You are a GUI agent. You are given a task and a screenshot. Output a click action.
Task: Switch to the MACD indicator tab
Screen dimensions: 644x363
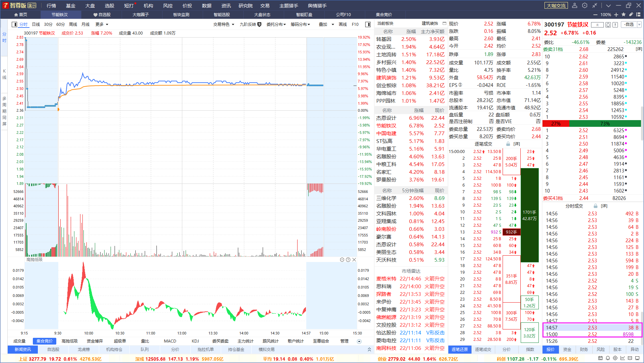point(170,341)
